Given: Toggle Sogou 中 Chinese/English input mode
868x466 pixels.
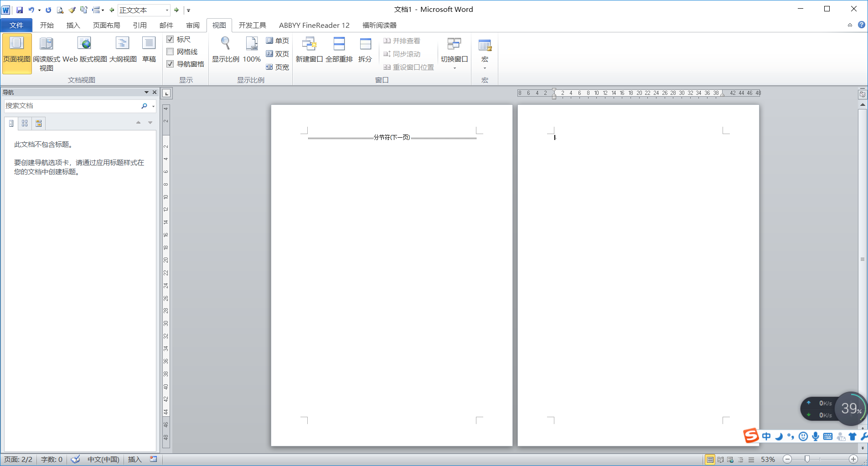Looking at the screenshot, I should pyautogui.click(x=766, y=436).
